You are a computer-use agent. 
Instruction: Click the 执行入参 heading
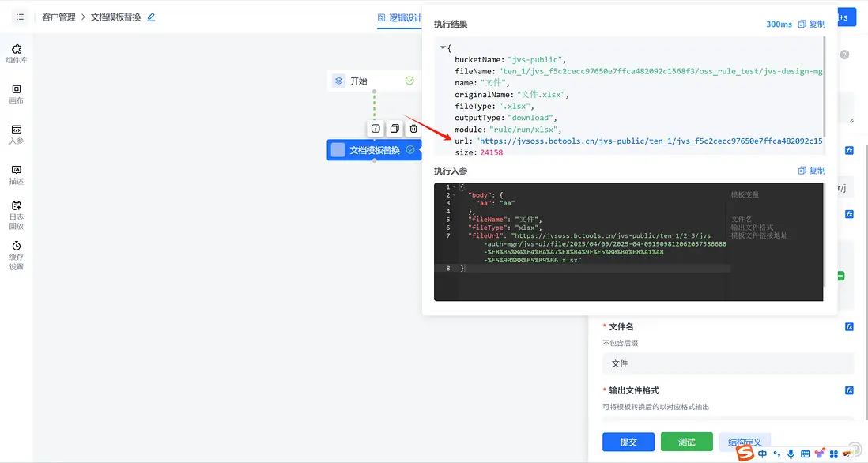point(451,171)
